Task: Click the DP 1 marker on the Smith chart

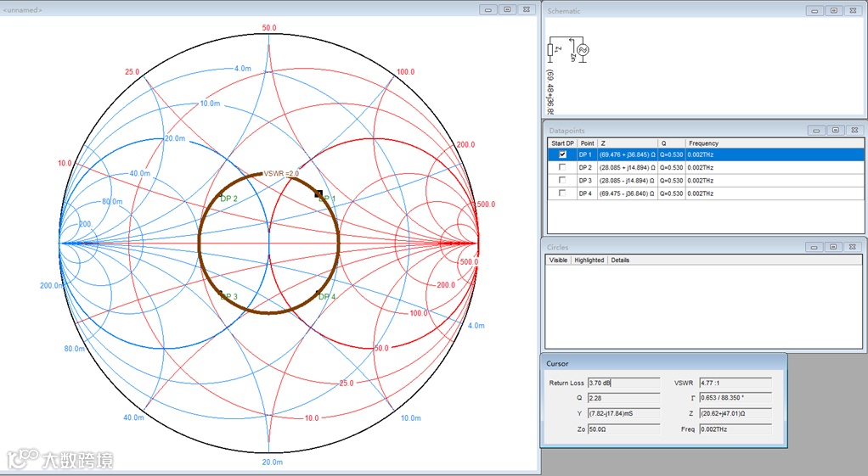Action: (x=319, y=194)
